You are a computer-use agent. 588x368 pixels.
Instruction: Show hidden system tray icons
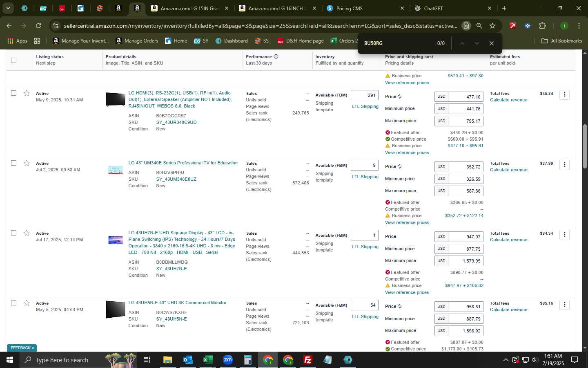[x=506, y=360]
